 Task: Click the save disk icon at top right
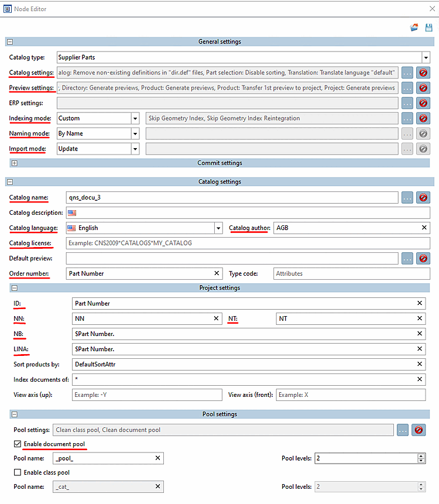click(428, 28)
